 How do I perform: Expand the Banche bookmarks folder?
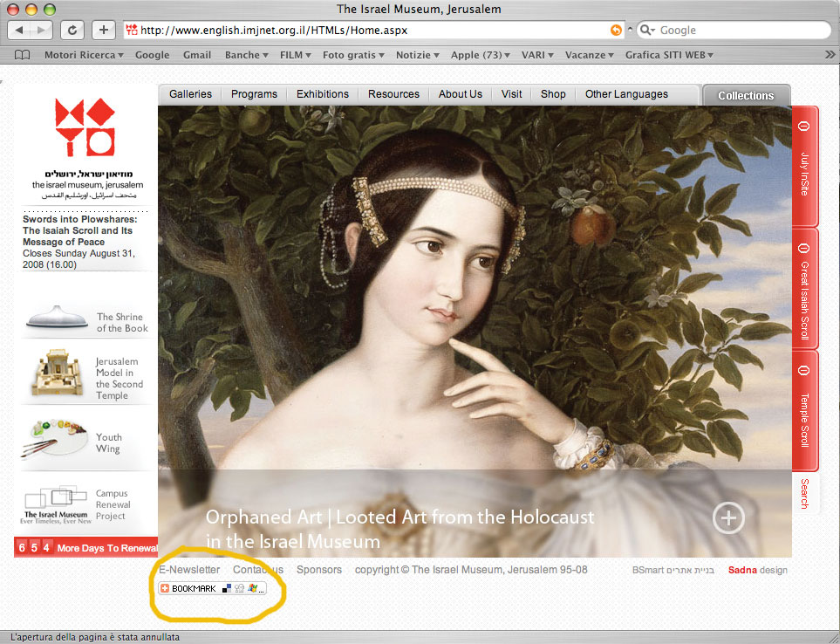(247, 55)
